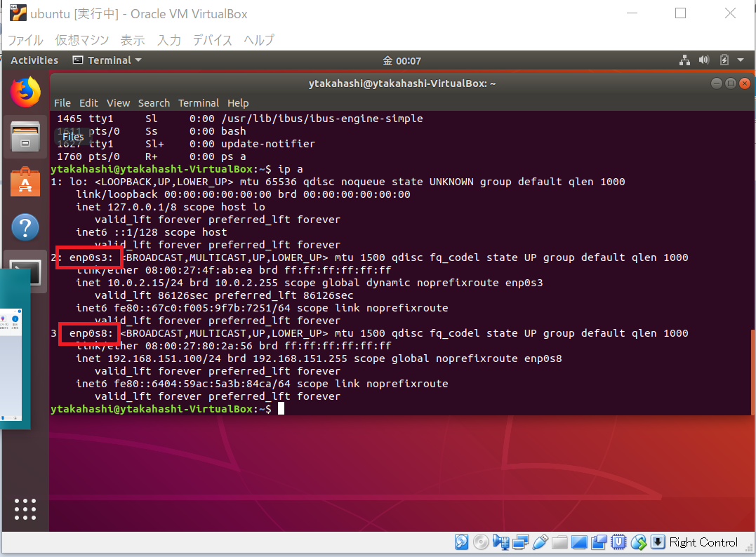Open the apps grid at the dock bottom
Viewport: 756px width, 557px height.
[25, 509]
